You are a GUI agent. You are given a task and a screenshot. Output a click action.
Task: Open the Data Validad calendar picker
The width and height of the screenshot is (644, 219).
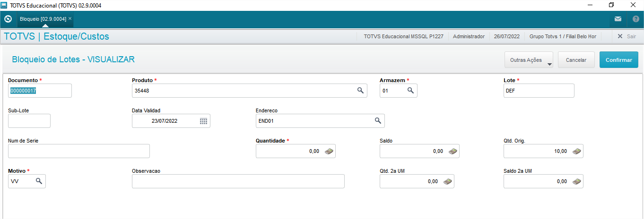203,121
